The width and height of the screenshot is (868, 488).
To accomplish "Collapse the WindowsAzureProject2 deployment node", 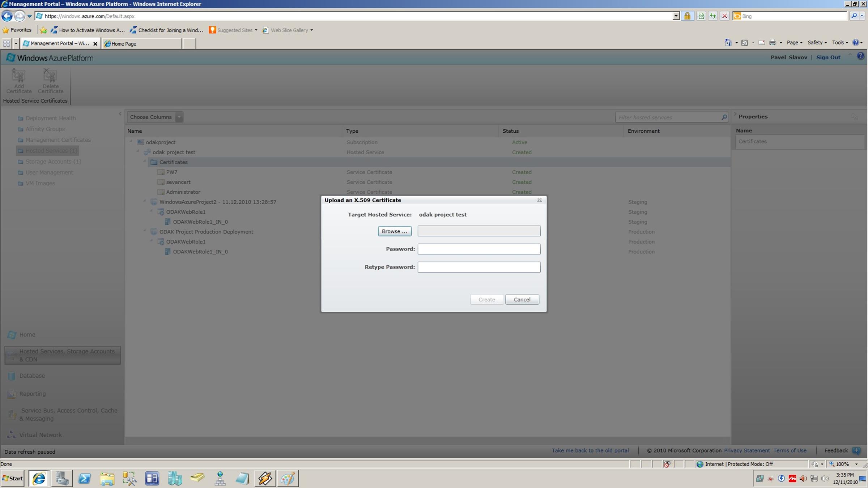I will point(145,201).
